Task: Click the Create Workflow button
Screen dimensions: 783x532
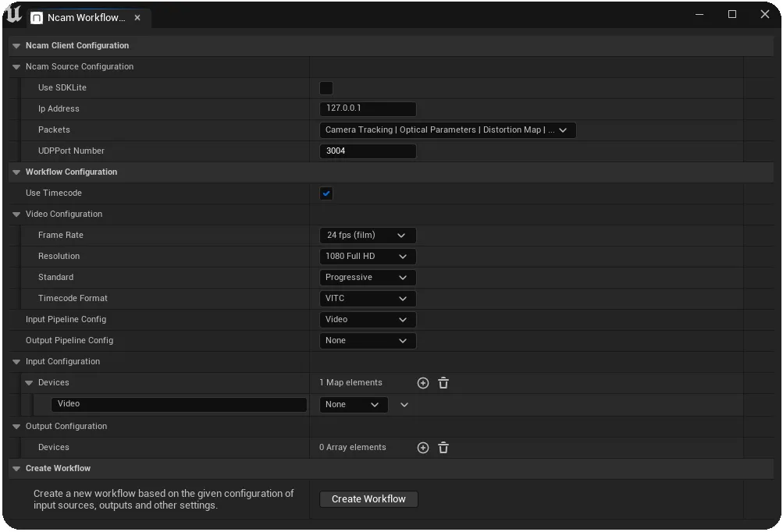Action: click(368, 499)
